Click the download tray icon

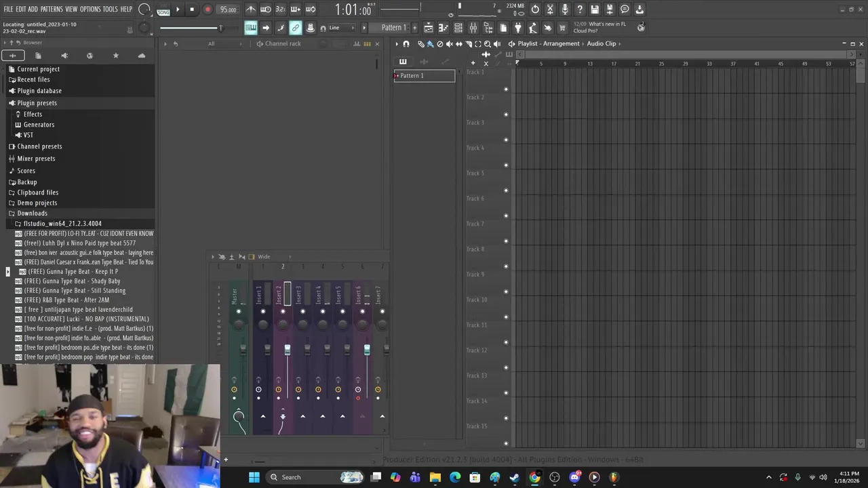coord(639,9)
